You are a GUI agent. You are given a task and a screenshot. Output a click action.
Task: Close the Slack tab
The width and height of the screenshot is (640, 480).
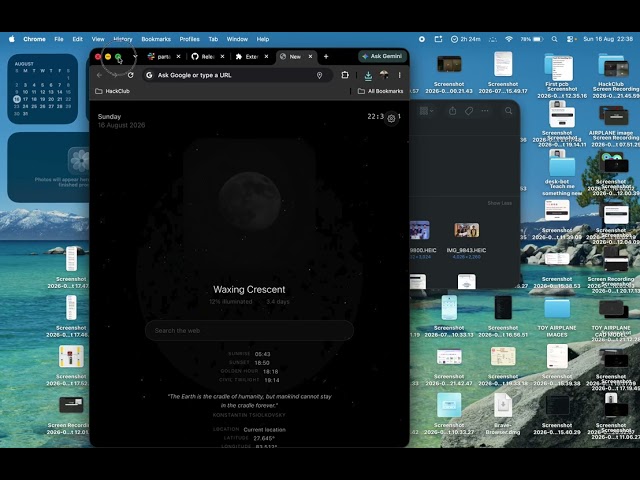tap(178, 57)
